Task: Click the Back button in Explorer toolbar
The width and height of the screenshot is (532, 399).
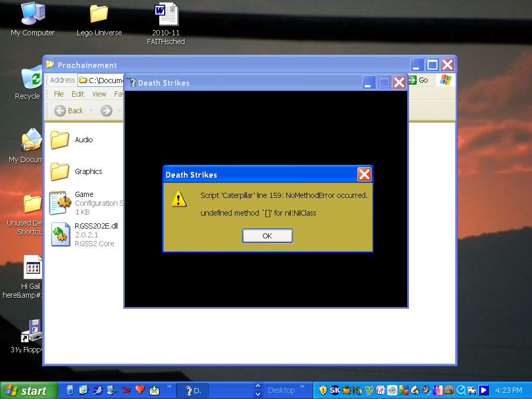Action: (69, 111)
